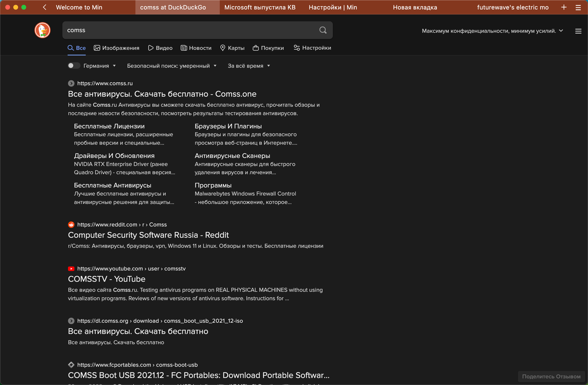This screenshot has width=588, height=385.
Task: Select the Все search category
Action: (76, 48)
